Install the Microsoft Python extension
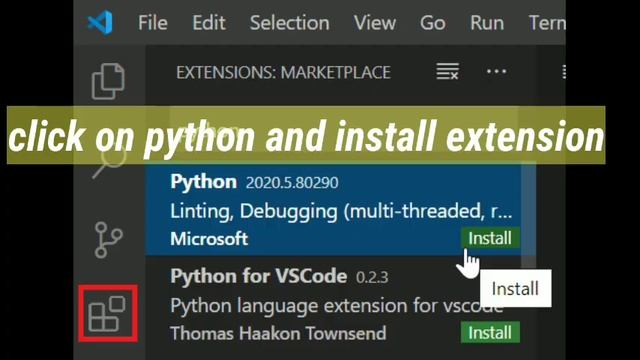Image resolution: width=640 pixels, height=360 pixels. click(490, 238)
